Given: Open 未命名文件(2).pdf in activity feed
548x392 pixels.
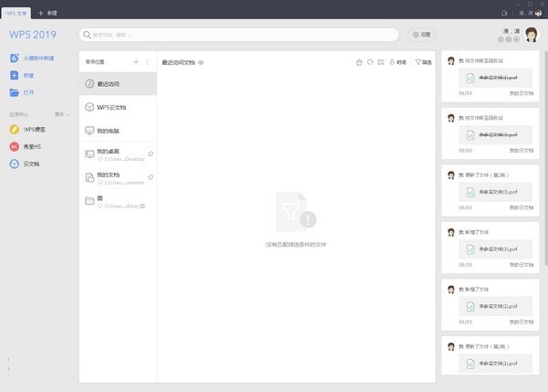Looking at the screenshot, I should (496, 306).
